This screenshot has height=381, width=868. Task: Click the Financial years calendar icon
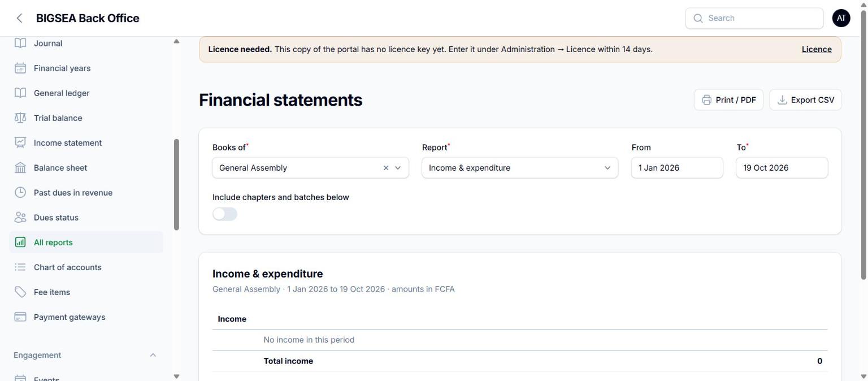coord(20,68)
